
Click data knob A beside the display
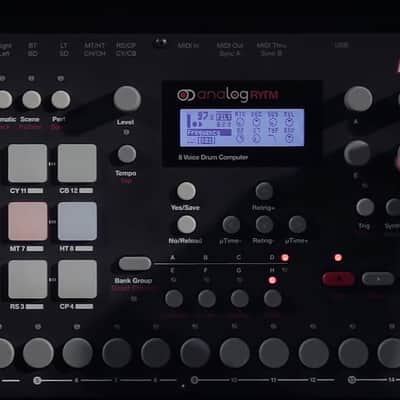358,99
